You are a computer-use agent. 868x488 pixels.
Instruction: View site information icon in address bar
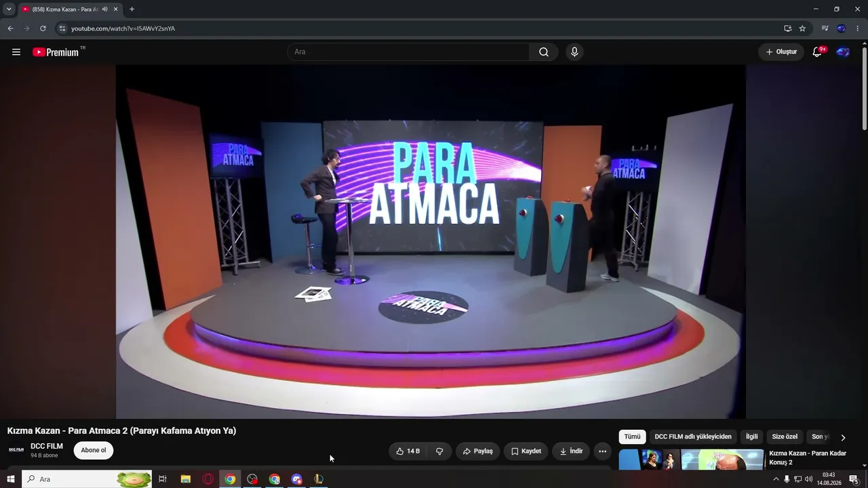(62, 28)
